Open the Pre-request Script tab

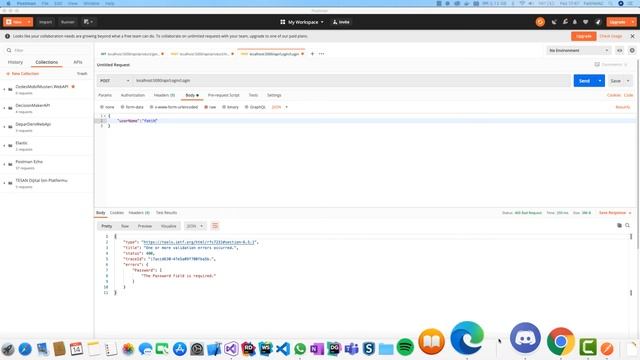(224, 95)
